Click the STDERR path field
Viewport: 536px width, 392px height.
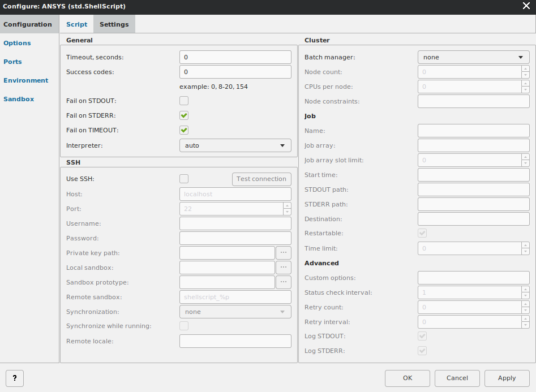(473, 204)
